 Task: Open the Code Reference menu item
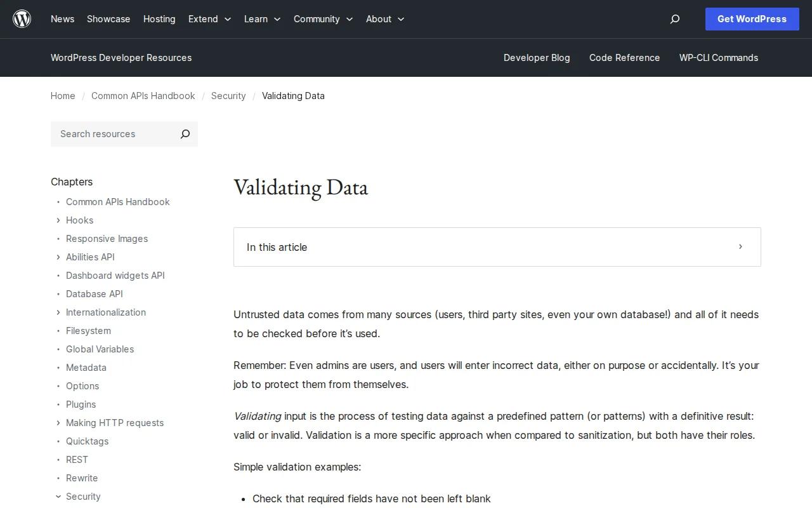[624, 58]
